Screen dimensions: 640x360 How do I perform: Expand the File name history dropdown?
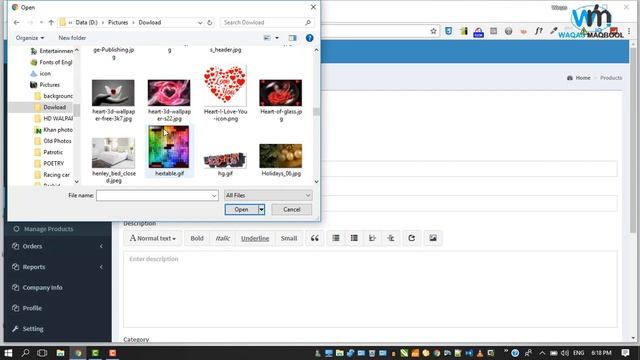(x=214, y=196)
